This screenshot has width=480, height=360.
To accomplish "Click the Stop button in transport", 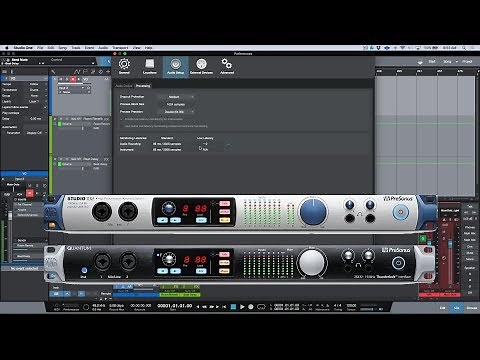I will 233,307.
